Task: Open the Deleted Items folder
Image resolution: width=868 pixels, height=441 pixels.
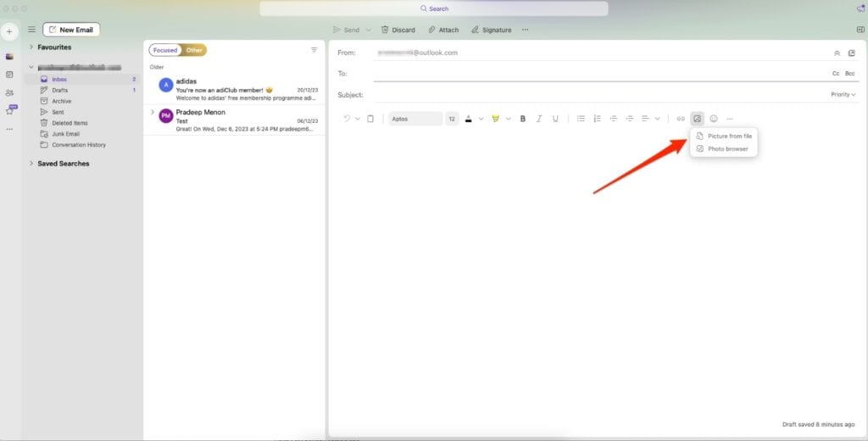Action: coord(82,123)
